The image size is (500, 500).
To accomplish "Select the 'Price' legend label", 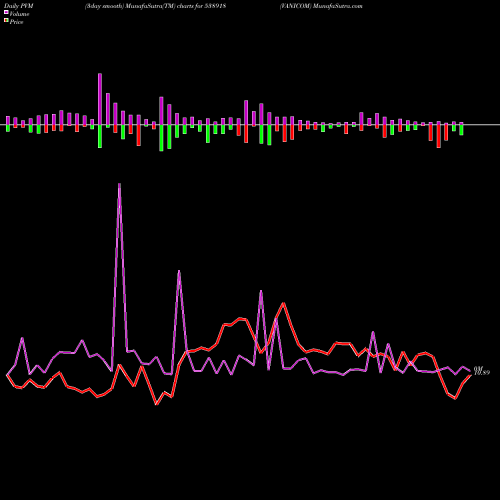I will 16,22.
